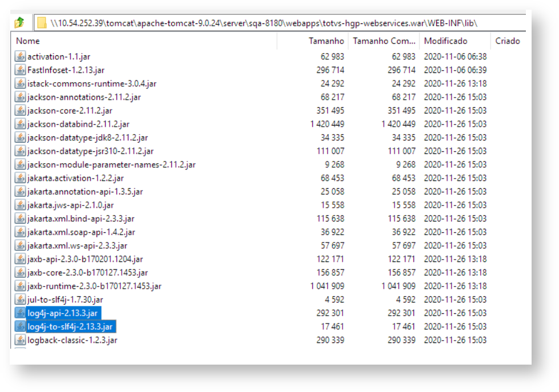Image resolution: width=559 pixels, height=392 pixels.
Task: Select file jakarta.xml.soap-api-1.4.2.jar
Action: coord(81,232)
